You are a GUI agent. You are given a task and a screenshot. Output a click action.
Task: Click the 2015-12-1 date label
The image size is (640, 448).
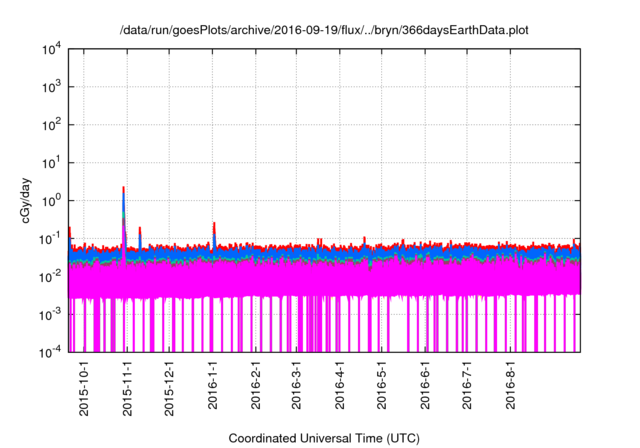point(169,388)
